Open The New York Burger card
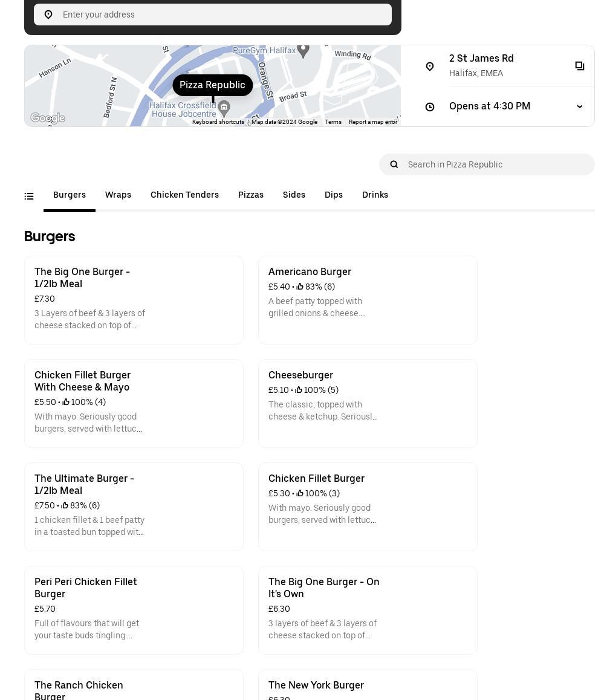 click(368, 685)
